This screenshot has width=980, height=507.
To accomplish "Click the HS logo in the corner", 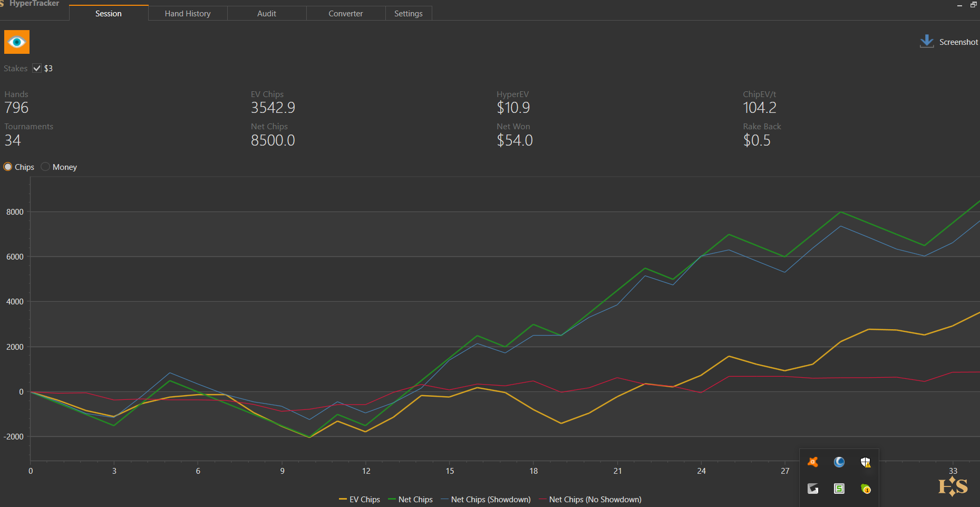I will [x=953, y=486].
